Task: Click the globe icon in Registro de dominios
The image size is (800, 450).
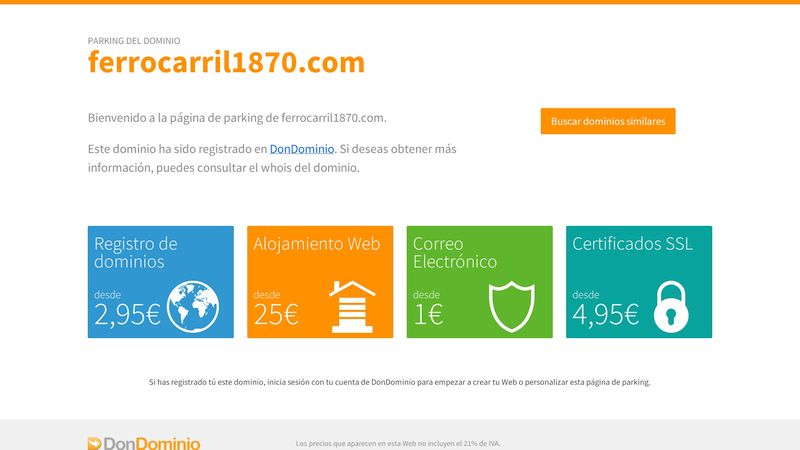Action: point(193,307)
